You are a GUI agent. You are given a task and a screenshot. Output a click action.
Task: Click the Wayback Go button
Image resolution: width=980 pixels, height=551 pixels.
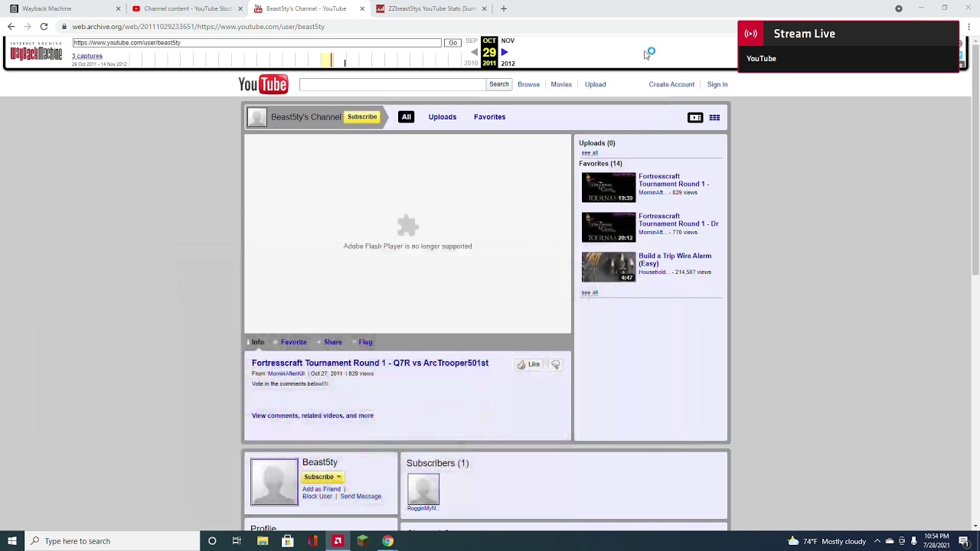[x=453, y=43]
